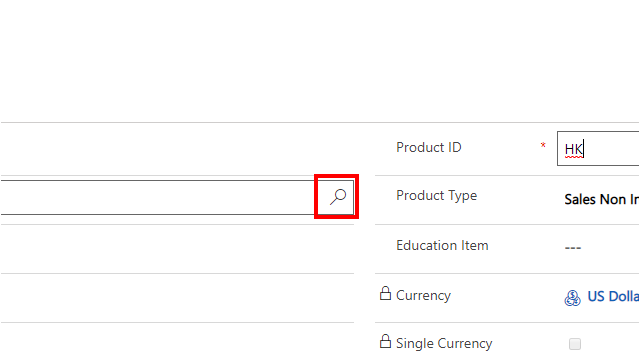The height and width of the screenshot is (360, 640).
Task: Click the red required asterisk for Product ID
Action: [x=543, y=145]
